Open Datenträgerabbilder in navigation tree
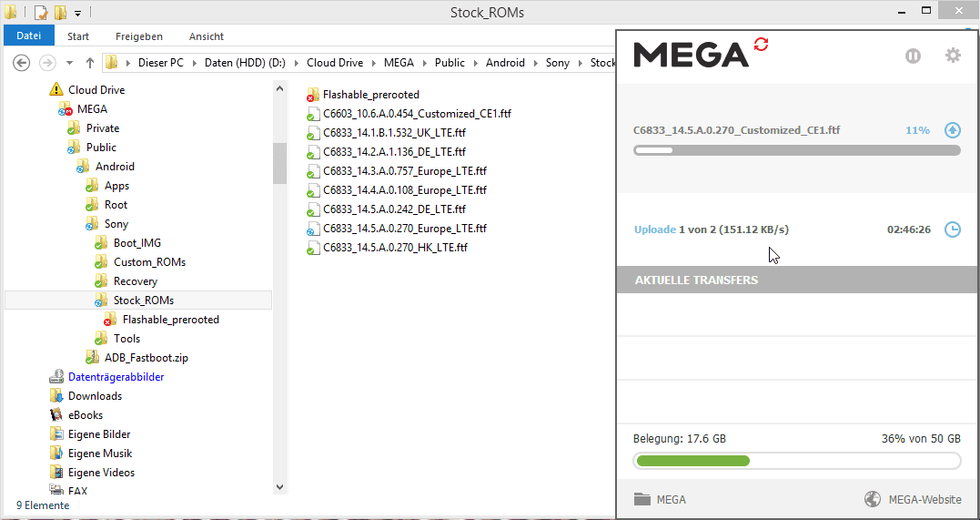The image size is (980, 520). coord(116,377)
